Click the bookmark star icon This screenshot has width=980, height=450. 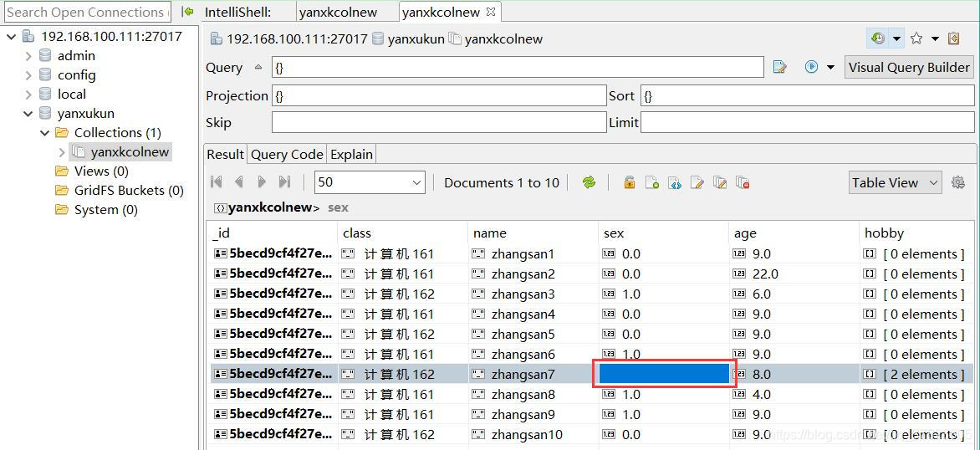[916, 38]
